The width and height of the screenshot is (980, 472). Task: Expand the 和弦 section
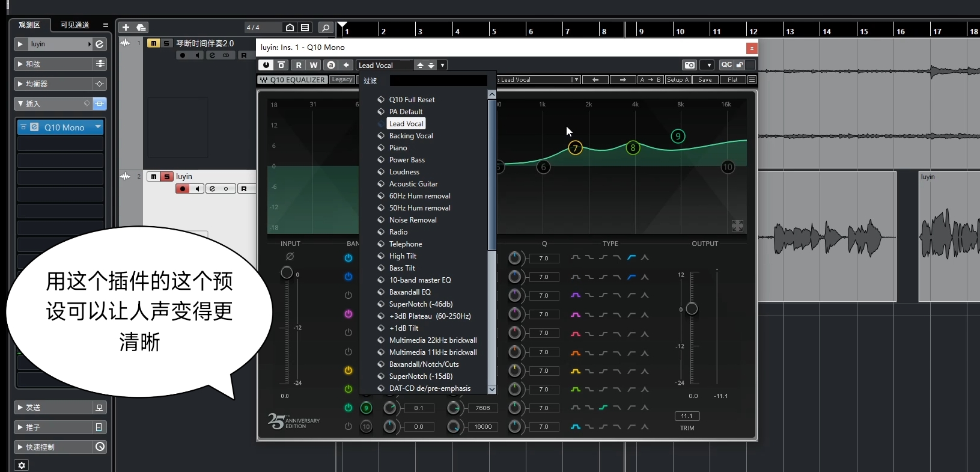coord(20,64)
